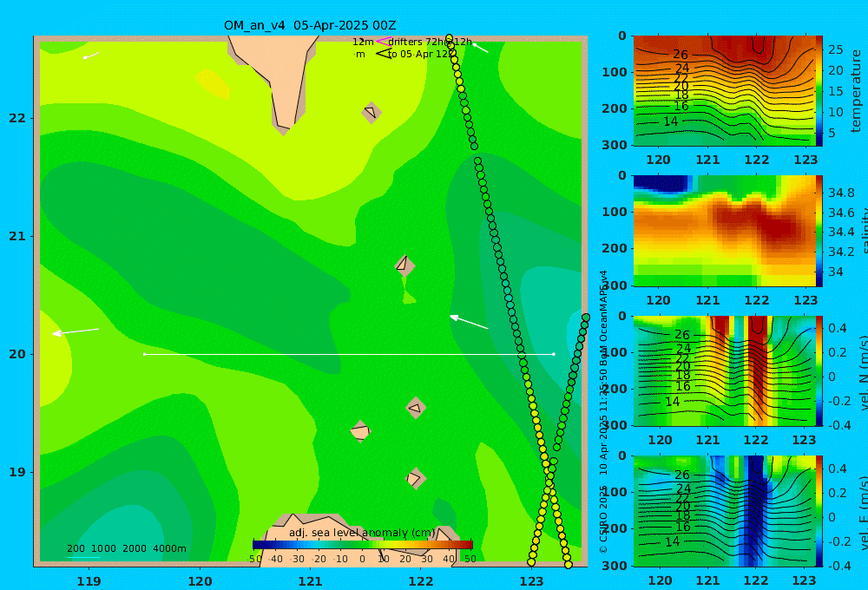
Task: Select the island near 19.35N 121.45E
Action: click(x=360, y=431)
